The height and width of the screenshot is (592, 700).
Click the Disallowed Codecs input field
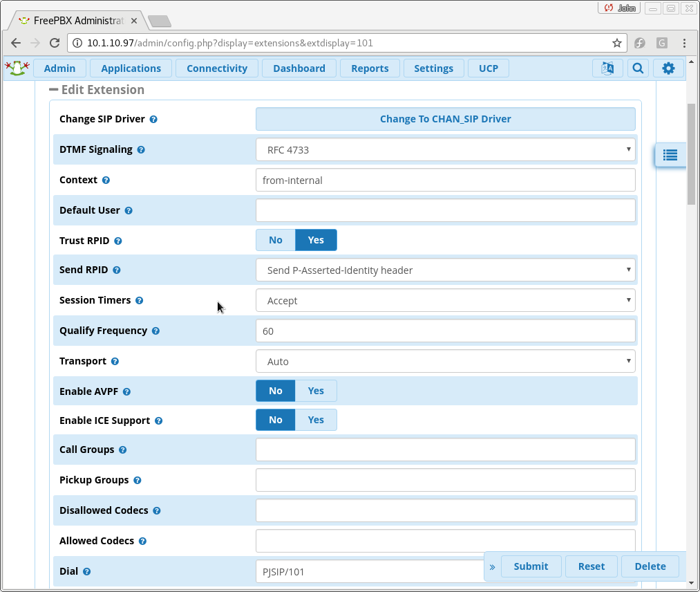[445, 510]
